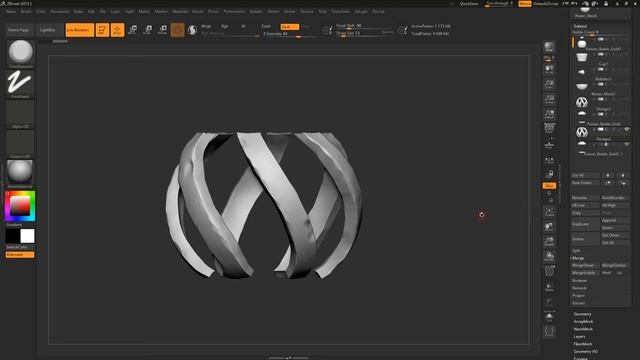The height and width of the screenshot is (360, 640).
Task: Expand the NanoMesh section
Action: (x=583, y=329)
